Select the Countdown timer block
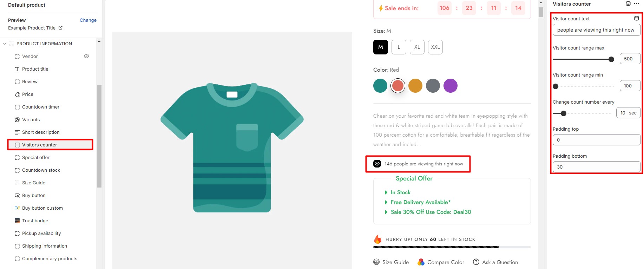This screenshot has height=269, width=644. [x=50, y=107]
